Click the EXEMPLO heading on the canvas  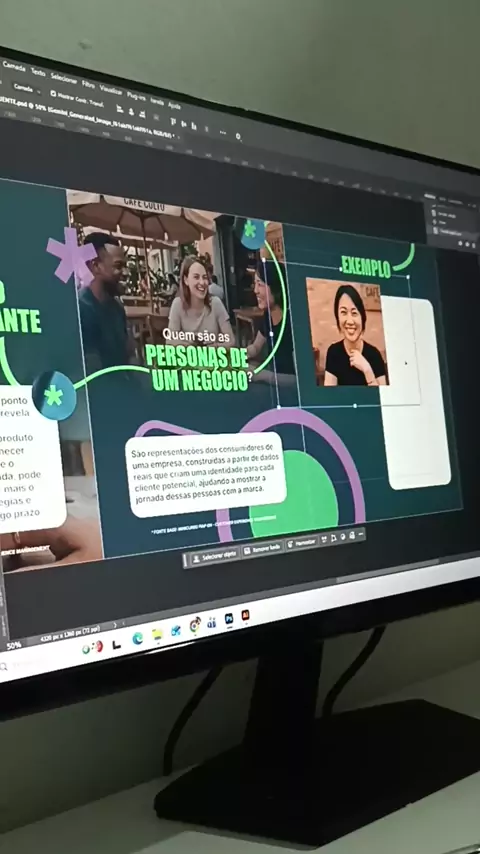click(x=366, y=267)
